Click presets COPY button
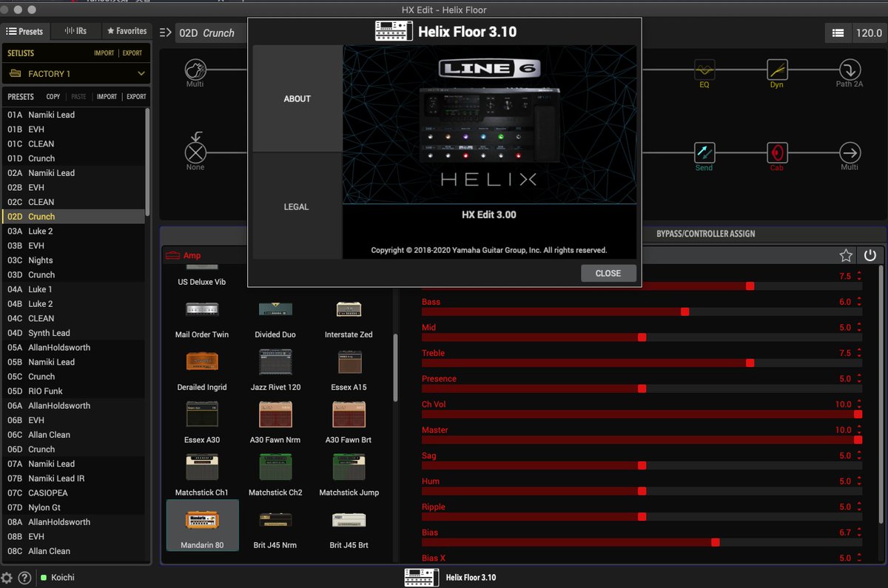This screenshot has height=588, width=888. 53,97
